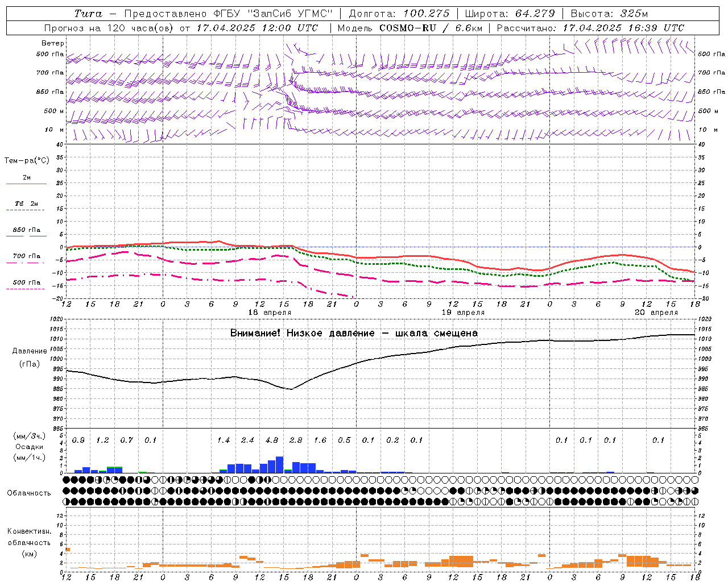The width and height of the screenshot is (728, 582).
Task: Click the date label "20 апреля"
Action: pos(656,313)
